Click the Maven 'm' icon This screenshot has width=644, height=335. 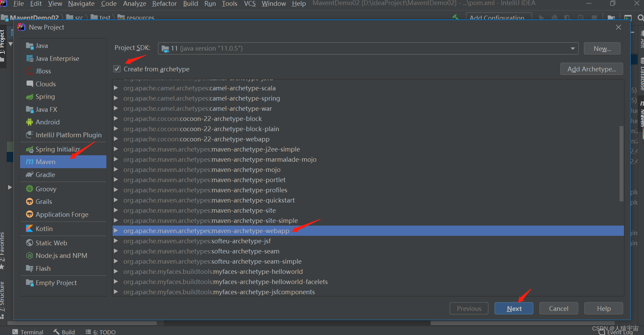30,162
